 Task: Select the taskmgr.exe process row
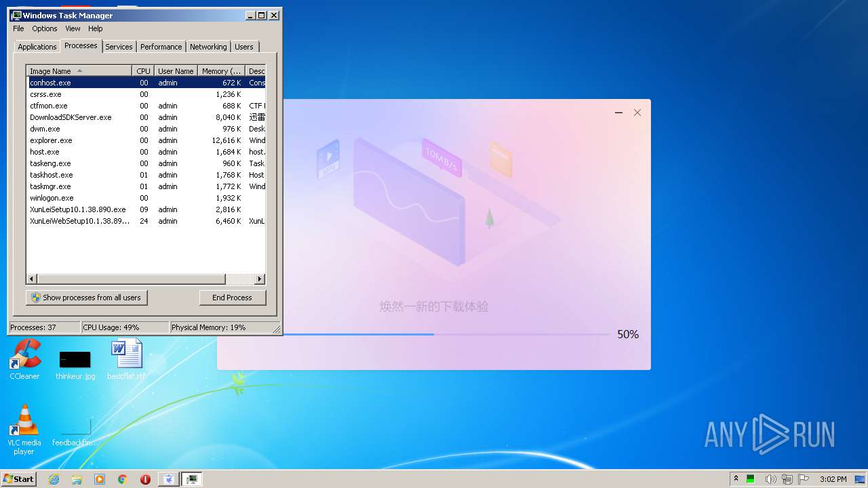pyautogui.click(x=146, y=186)
